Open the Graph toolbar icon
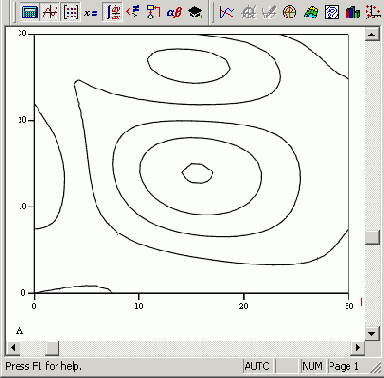The height and width of the screenshot is (378, 384). pyautogui.click(x=50, y=12)
